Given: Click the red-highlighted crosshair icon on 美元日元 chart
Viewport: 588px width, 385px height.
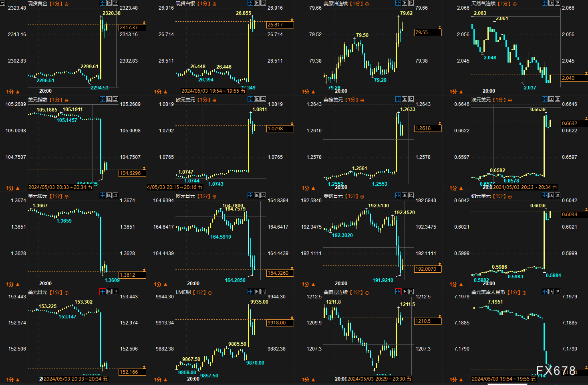Looking at the screenshot, I should pos(103,292).
